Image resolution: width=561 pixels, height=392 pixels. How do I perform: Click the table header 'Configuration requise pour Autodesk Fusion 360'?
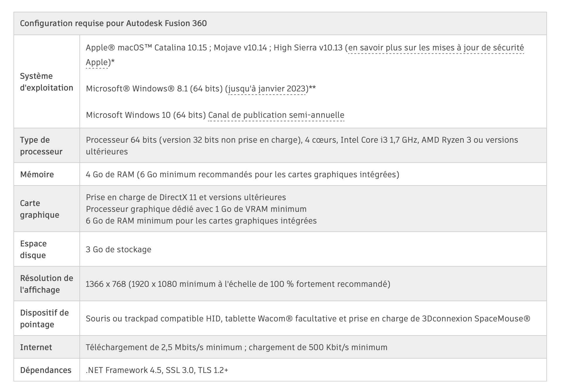click(x=113, y=23)
